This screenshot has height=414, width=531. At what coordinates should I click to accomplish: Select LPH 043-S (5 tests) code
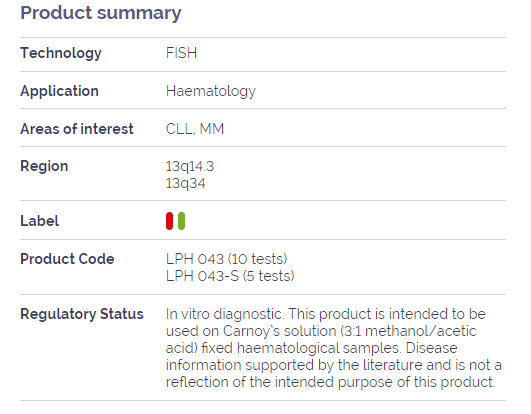(x=230, y=276)
